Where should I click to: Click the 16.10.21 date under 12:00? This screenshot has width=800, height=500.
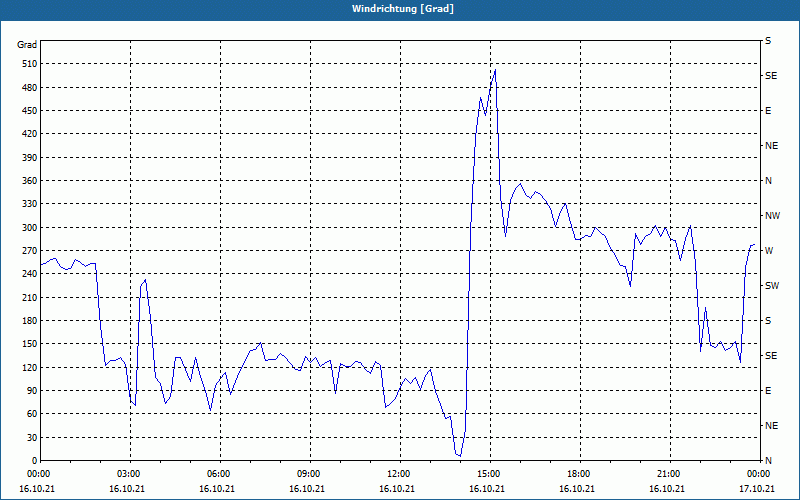pyautogui.click(x=397, y=489)
